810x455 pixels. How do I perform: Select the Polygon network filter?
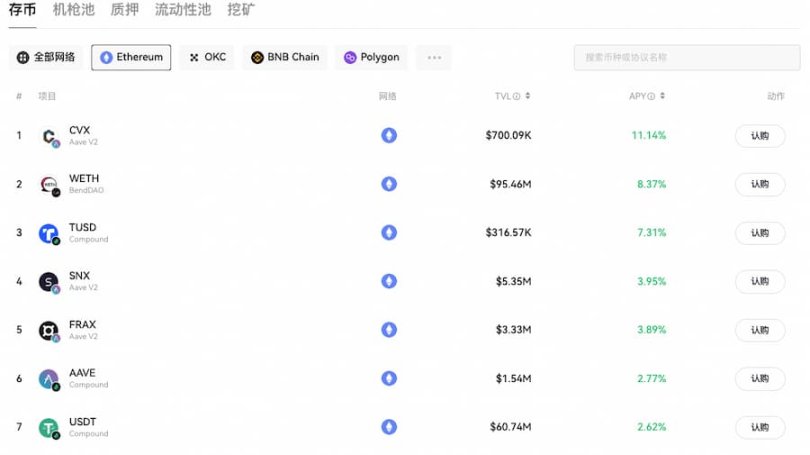tap(371, 57)
